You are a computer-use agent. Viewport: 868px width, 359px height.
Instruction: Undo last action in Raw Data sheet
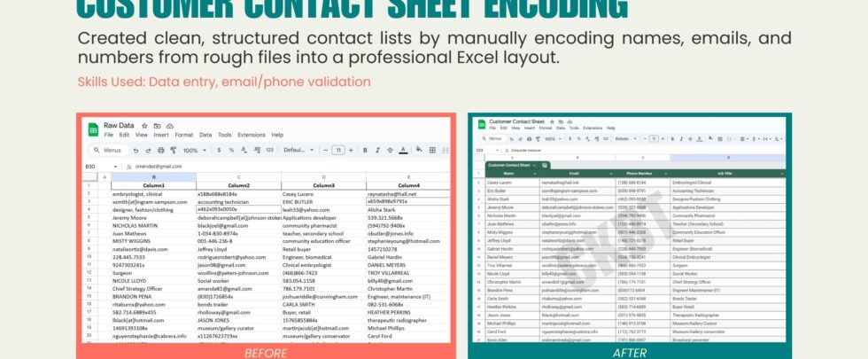point(136,151)
